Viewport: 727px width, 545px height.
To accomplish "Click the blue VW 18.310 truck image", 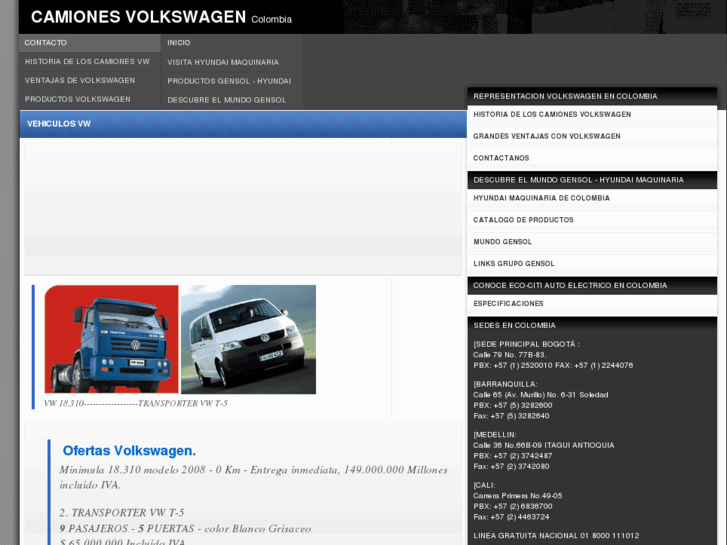I will (x=111, y=340).
